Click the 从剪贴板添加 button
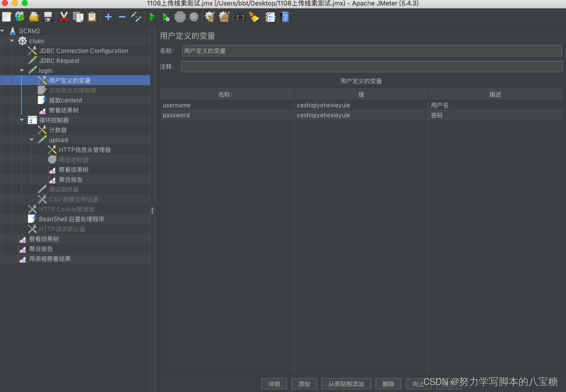Image resolution: width=566 pixels, height=392 pixels. [x=346, y=384]
